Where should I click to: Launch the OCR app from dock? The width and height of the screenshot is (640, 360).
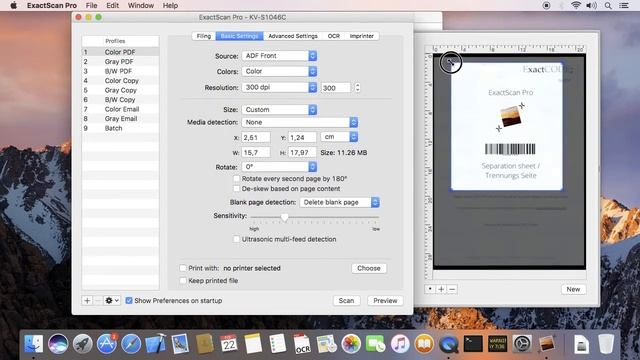[302, 344]
